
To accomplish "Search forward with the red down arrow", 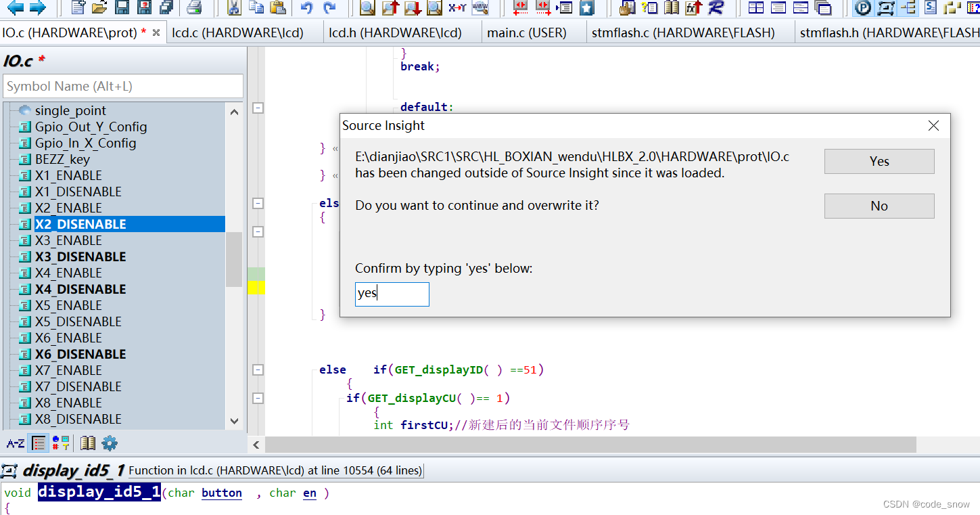I will point(413,7).
